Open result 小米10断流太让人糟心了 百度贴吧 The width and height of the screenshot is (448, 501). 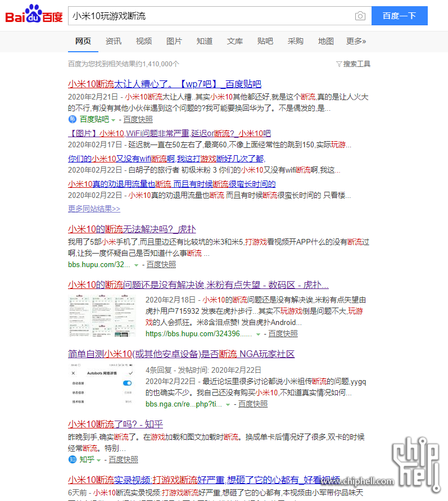165,84
